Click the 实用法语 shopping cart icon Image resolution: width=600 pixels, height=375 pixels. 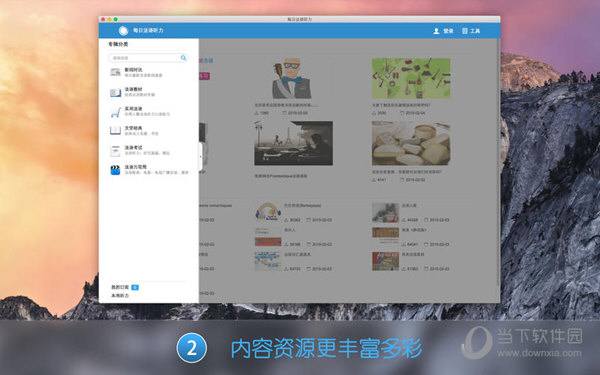pyautogui.click(x=116, y=112)
